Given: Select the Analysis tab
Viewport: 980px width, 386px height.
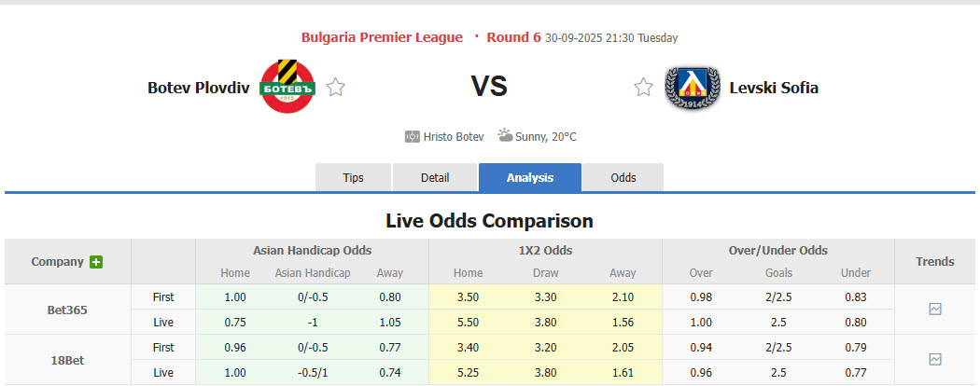Looking at the screenshot, I should (530, 177).
